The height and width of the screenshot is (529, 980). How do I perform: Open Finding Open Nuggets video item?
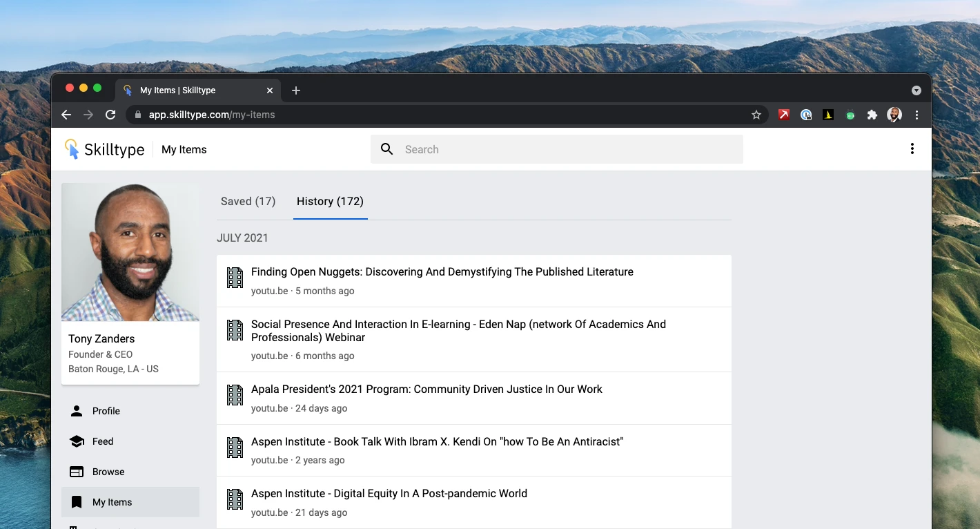coord(474,281)
